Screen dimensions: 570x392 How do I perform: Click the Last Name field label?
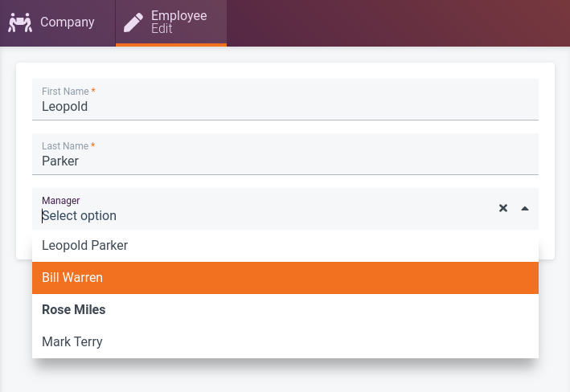point(65,146)
